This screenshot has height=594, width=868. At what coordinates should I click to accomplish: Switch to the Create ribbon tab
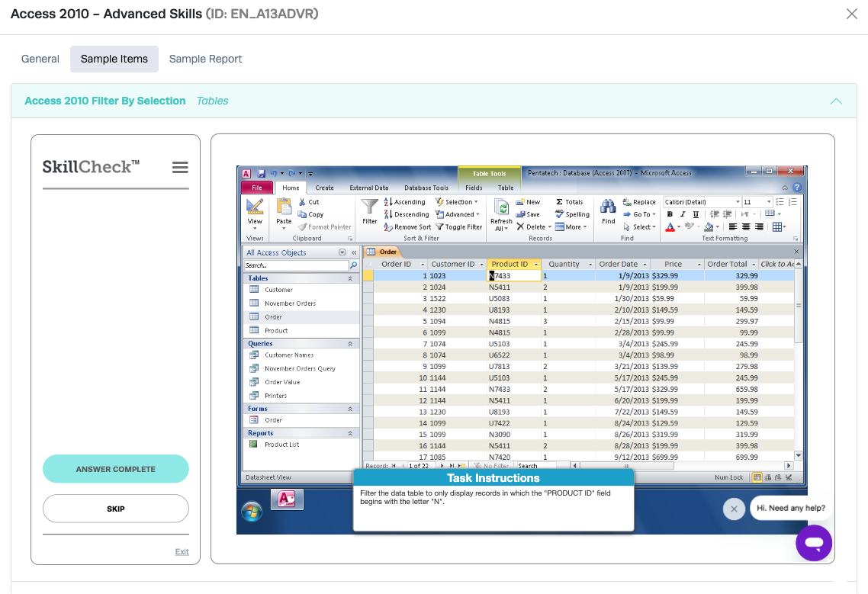[324, 188]
